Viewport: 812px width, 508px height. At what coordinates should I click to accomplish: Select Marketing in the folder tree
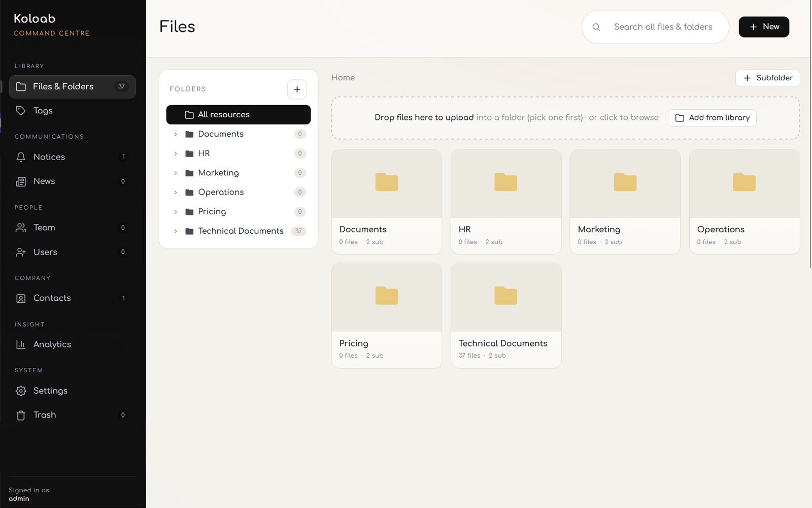tap(239, 173)
